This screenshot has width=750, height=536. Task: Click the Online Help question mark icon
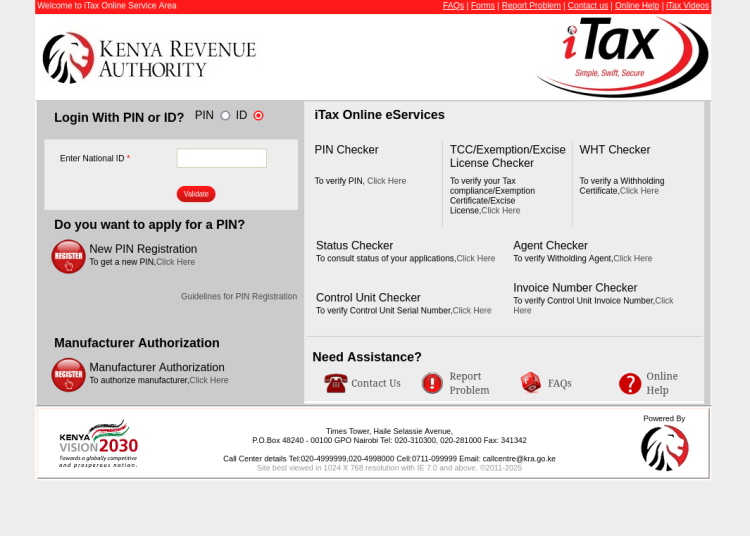click(630, 383)
